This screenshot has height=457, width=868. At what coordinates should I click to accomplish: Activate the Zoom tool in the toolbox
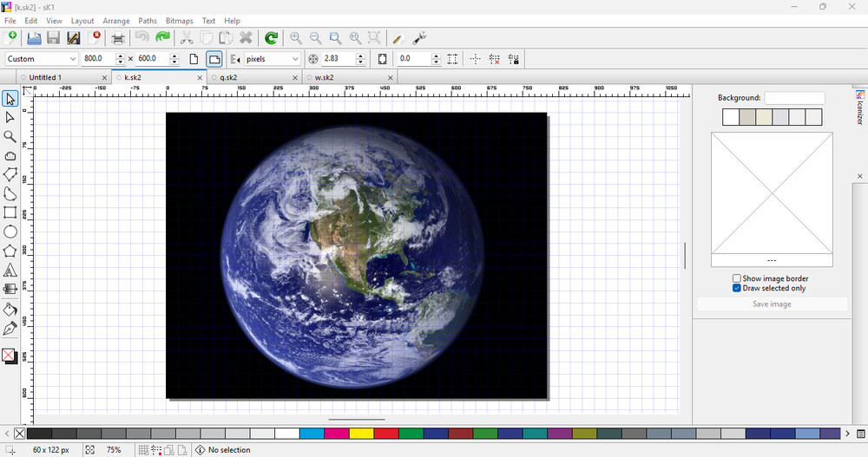[10, 137]
